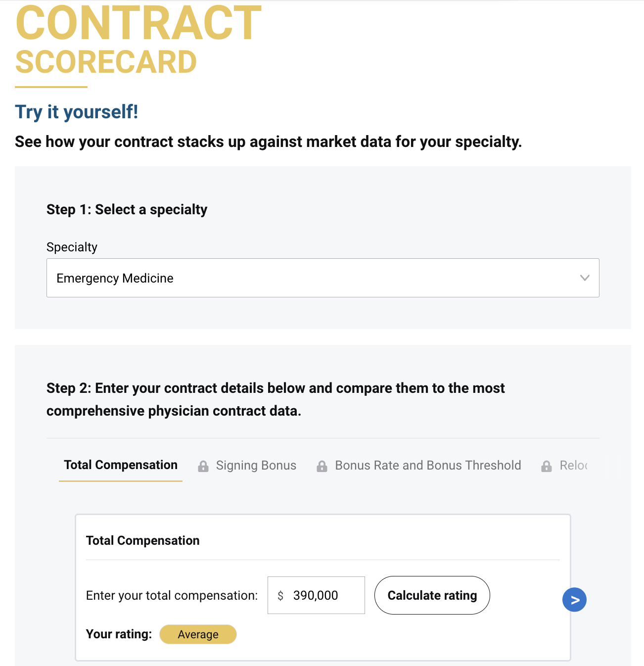Image resolution: width=644 pixels, height=666 pixels.
Task: Expand the specialty list via the chevron arrow
Action: pyautogui.click(x=585, y=278)
